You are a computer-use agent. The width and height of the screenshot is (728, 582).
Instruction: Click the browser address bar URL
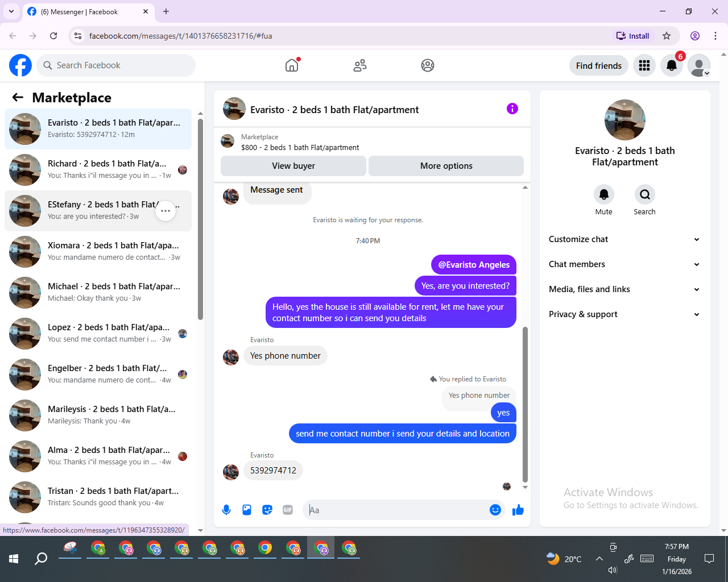coord(181,36)
